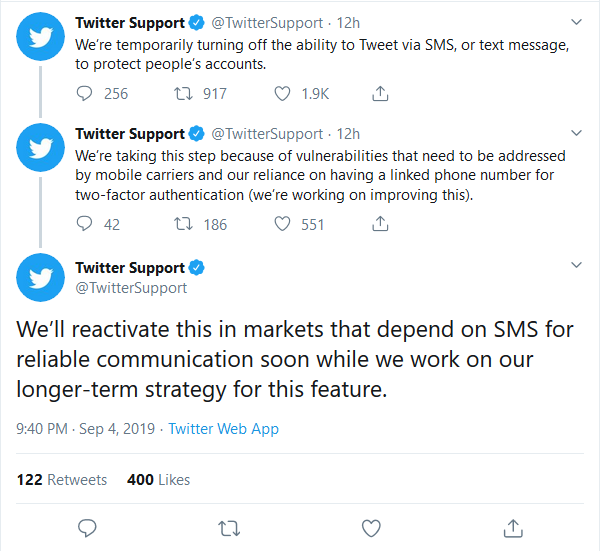This screenshot has height=551, width=601.
Task: Reply to the first tweet about SMS
Action: 85,94
